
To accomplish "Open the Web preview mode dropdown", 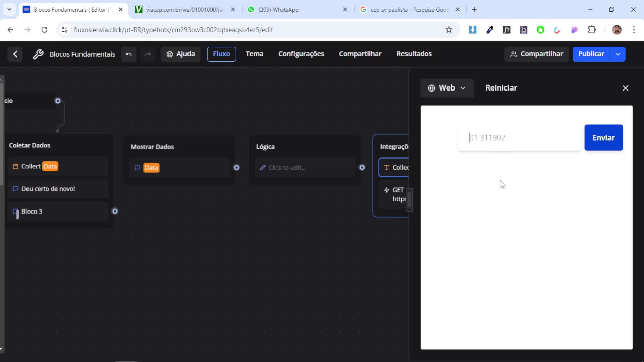I will pyautogui.click(x=447, y=88).
